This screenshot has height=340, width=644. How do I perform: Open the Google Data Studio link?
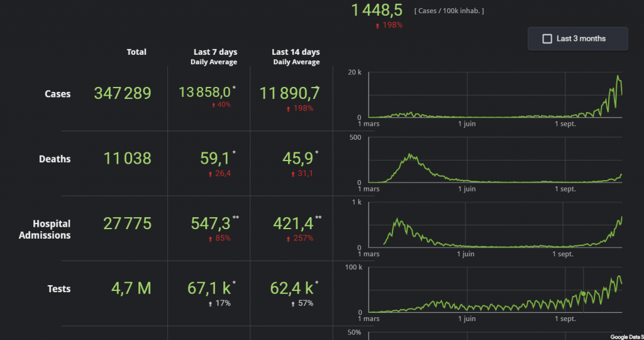(x=626, y=336)
